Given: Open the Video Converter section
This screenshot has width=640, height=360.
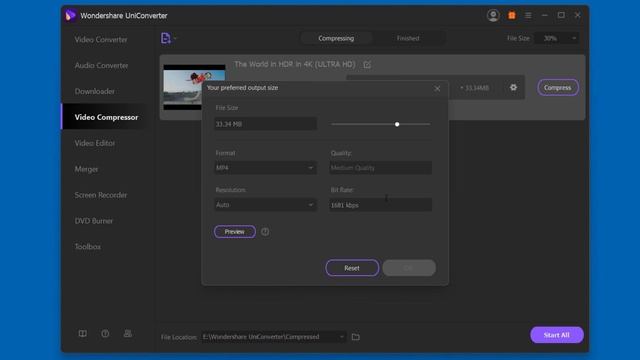Looking at the screenshot, I should click(x=101, y=40).
